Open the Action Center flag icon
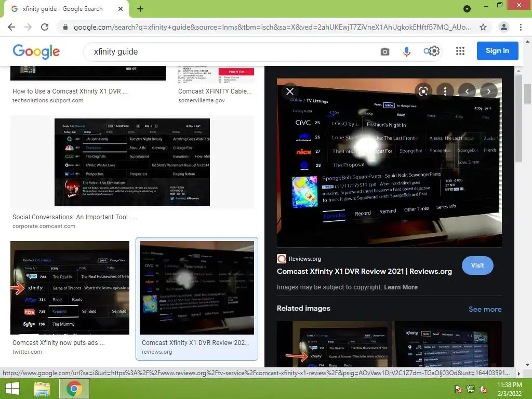This screenshot has height=399, width=532. (x=458, y=389)
